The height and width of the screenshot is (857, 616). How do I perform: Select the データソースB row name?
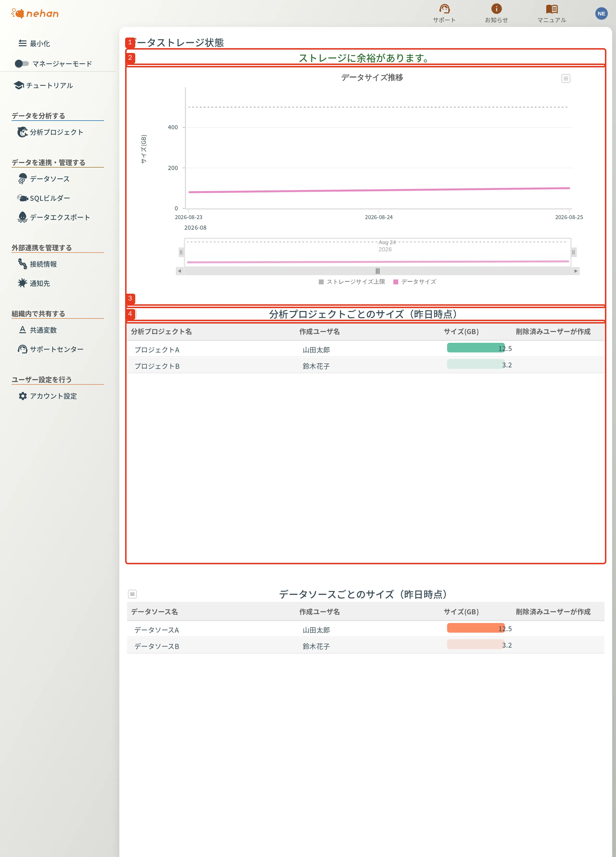point(156,646)
